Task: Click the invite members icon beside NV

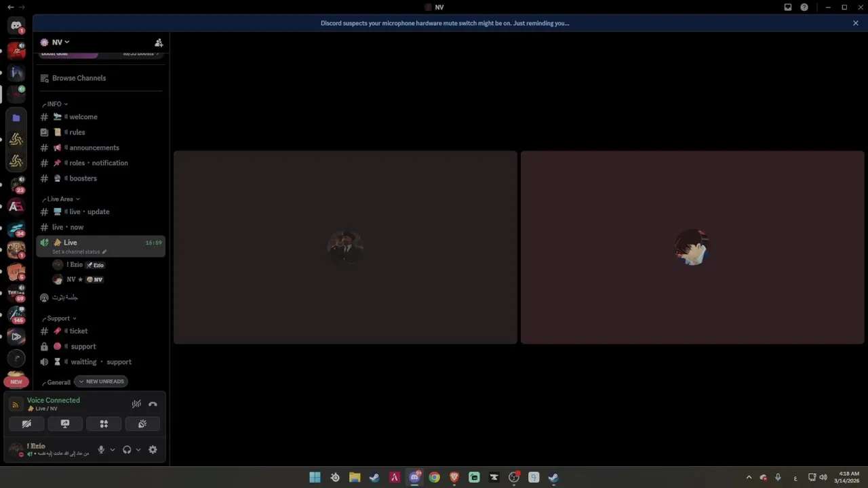Action: tap(159, 43)
